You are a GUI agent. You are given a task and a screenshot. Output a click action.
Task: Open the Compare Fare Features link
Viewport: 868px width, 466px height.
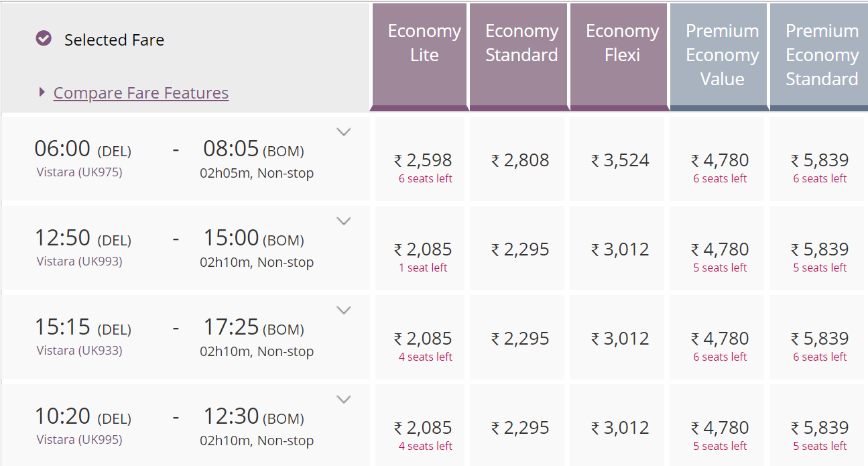click(141, 93)
